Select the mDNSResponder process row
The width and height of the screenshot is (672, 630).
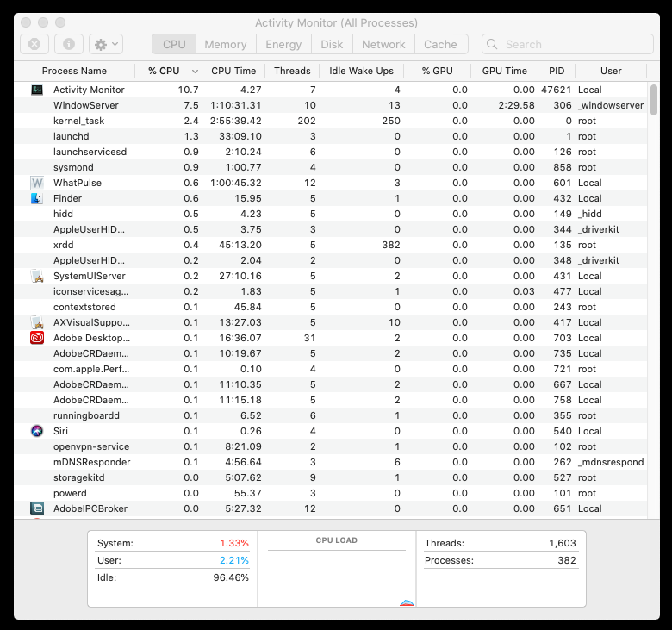331,462
